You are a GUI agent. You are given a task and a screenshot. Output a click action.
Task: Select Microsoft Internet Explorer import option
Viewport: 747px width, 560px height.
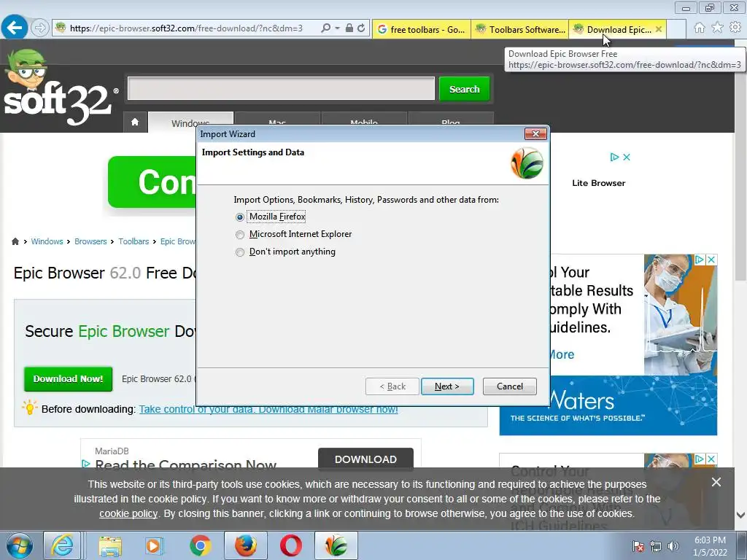[293, 234]
